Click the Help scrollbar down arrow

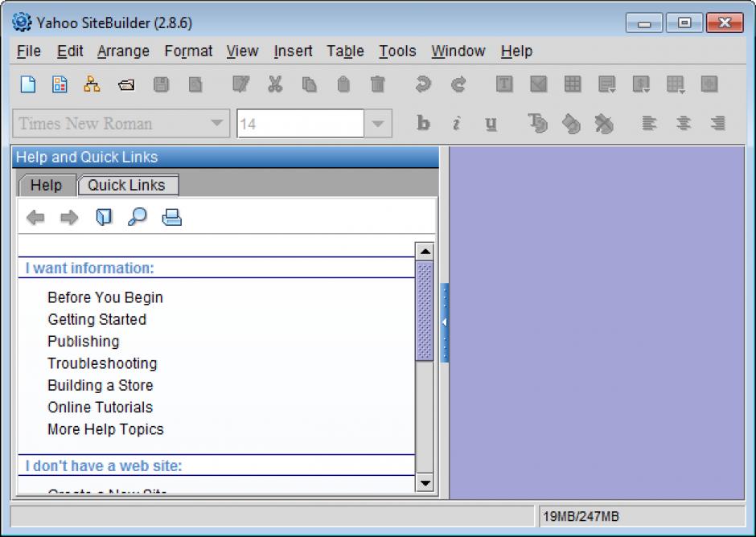(x=425, y=482)
